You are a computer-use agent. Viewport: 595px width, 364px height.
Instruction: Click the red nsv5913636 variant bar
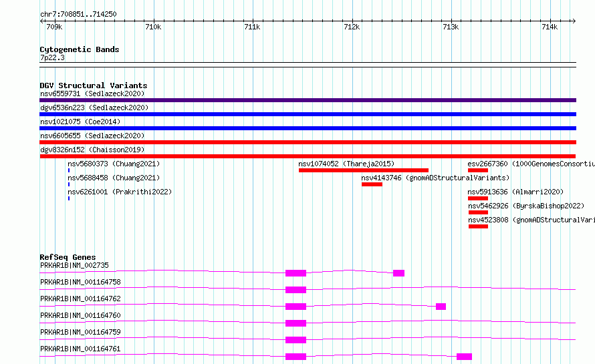pyautogui.click(x=478, y=198)
